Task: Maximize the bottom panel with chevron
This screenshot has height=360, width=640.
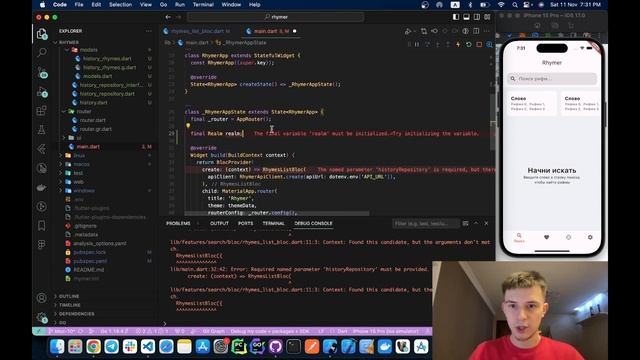Action: [476, 223]
